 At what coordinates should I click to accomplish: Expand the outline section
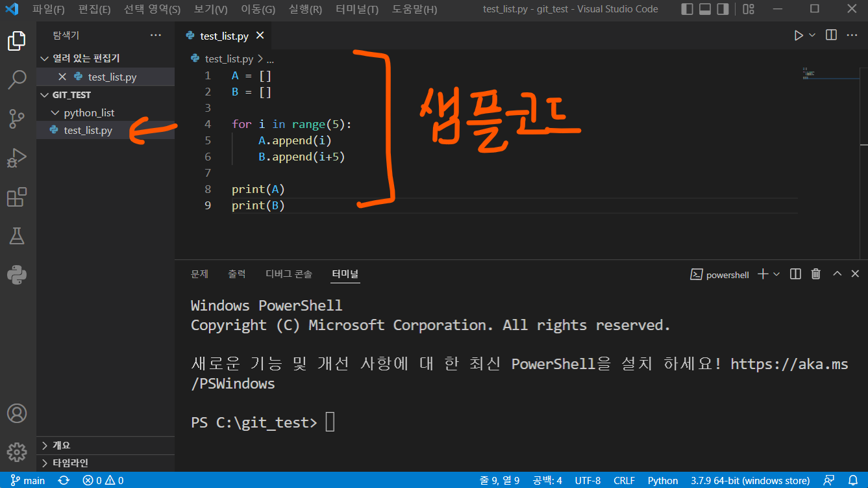[x=105, y=446]
